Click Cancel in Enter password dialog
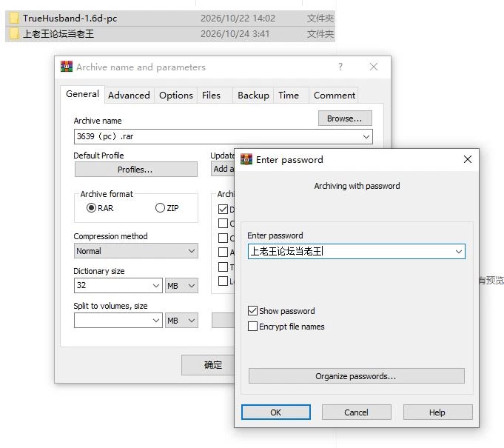The image size is (504, 448). pyautogui.click(x=356, y=412)
